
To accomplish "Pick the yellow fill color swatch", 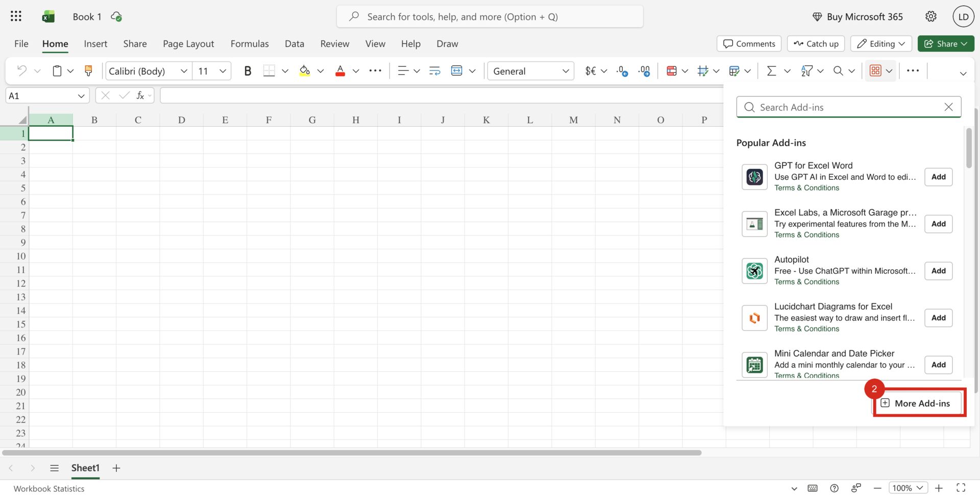I will (305, 71).
